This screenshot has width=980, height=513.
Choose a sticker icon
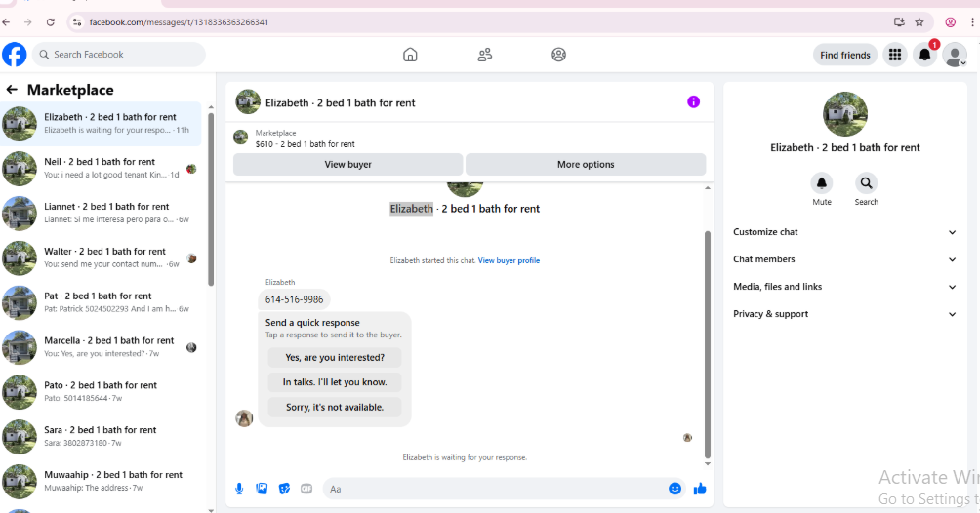284,489
